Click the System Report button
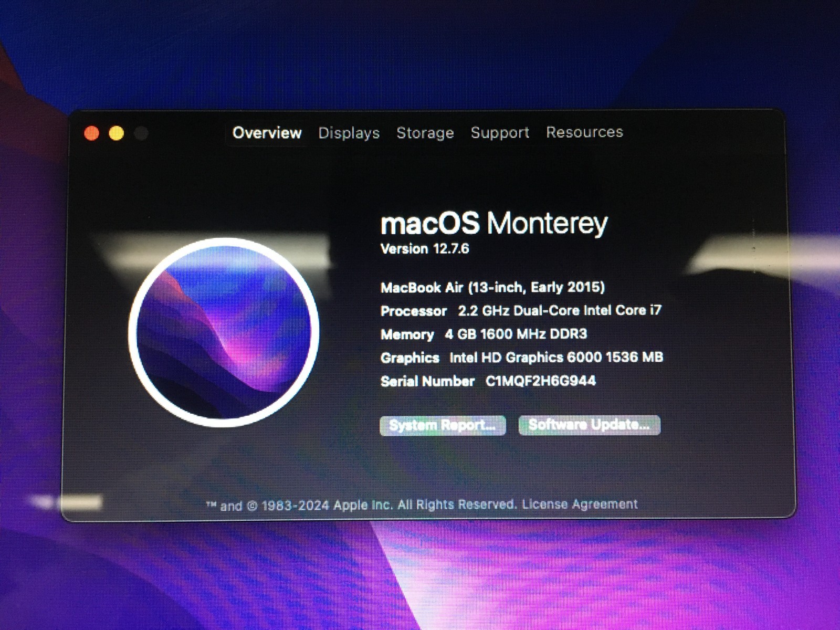 tap(443, 425)
